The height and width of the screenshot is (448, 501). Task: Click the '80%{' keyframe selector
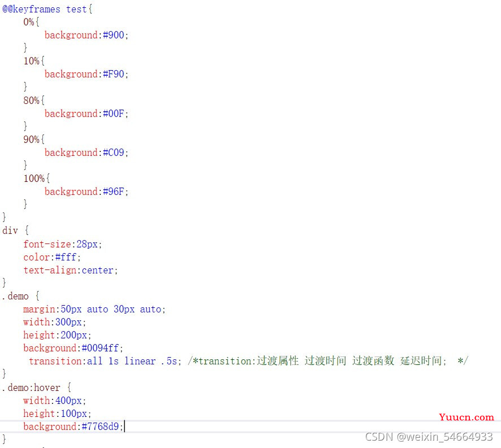click(x=34, y=101)
